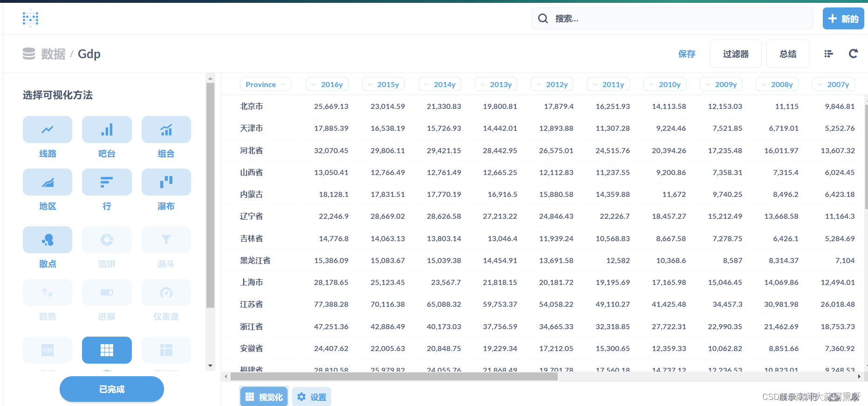Image resolution: width=868 pixels, height=406 pixels.
Task: Click the 保存 (Save) link
Action: (x=687, y=54)
